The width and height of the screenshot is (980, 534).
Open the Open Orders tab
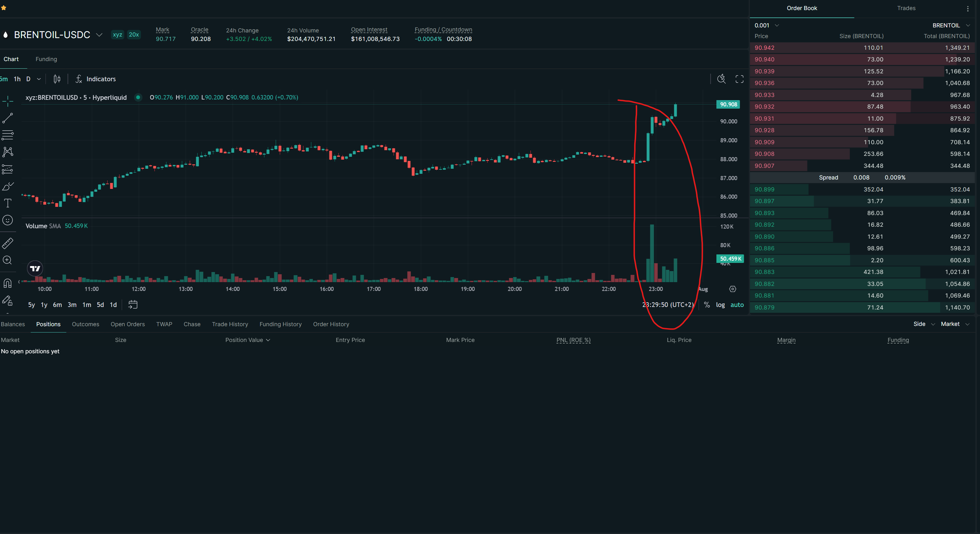pos(128,324)
